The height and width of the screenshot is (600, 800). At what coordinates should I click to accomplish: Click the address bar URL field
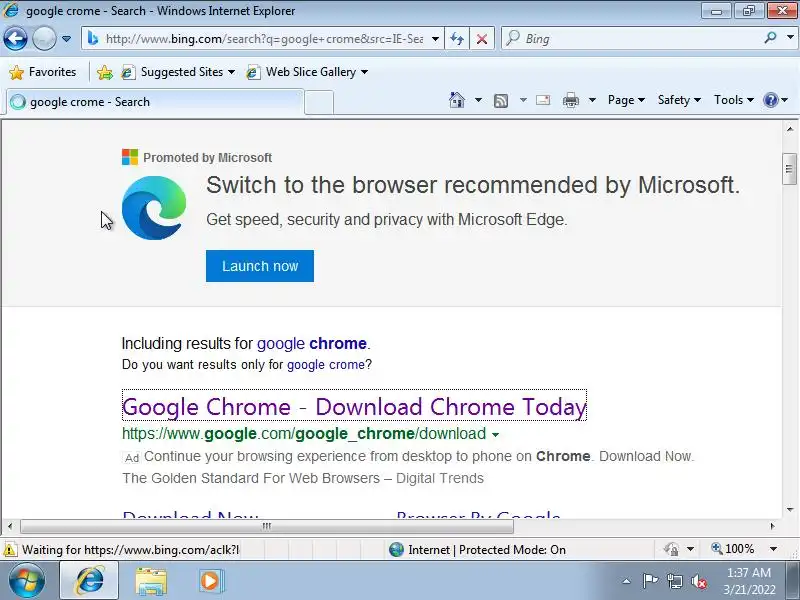(264, 39)
